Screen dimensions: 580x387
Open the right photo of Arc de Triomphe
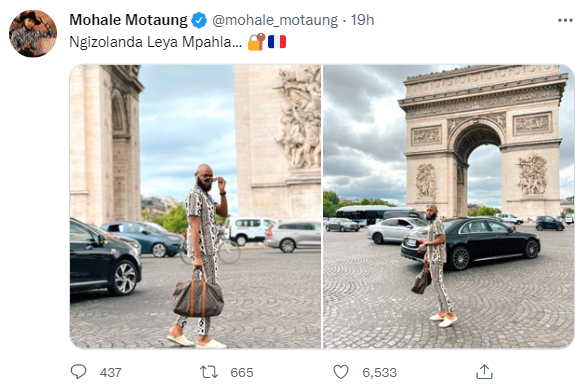pyautogui.click(x=449, y=206)
